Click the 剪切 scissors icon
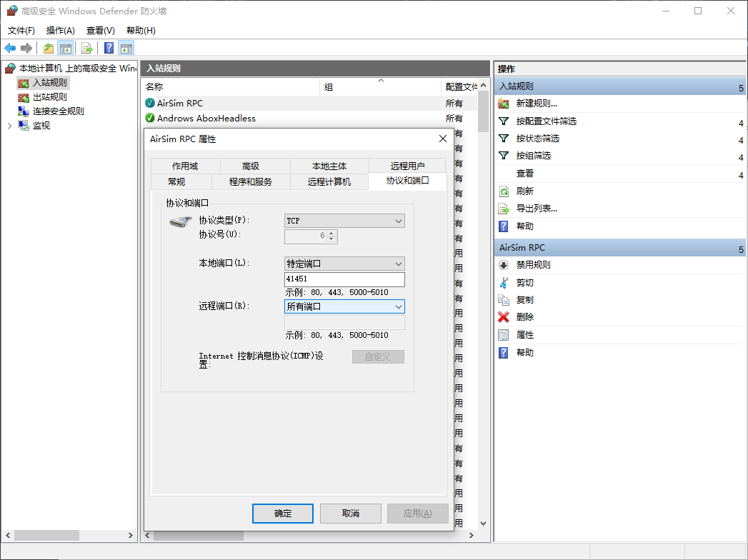 click(x=503, y=282)
